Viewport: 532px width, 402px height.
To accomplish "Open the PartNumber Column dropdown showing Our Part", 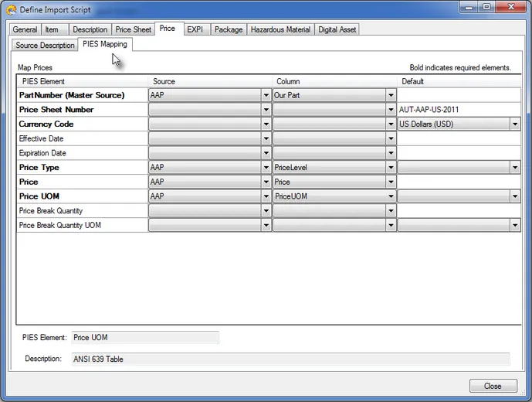I will coord(391,95).
